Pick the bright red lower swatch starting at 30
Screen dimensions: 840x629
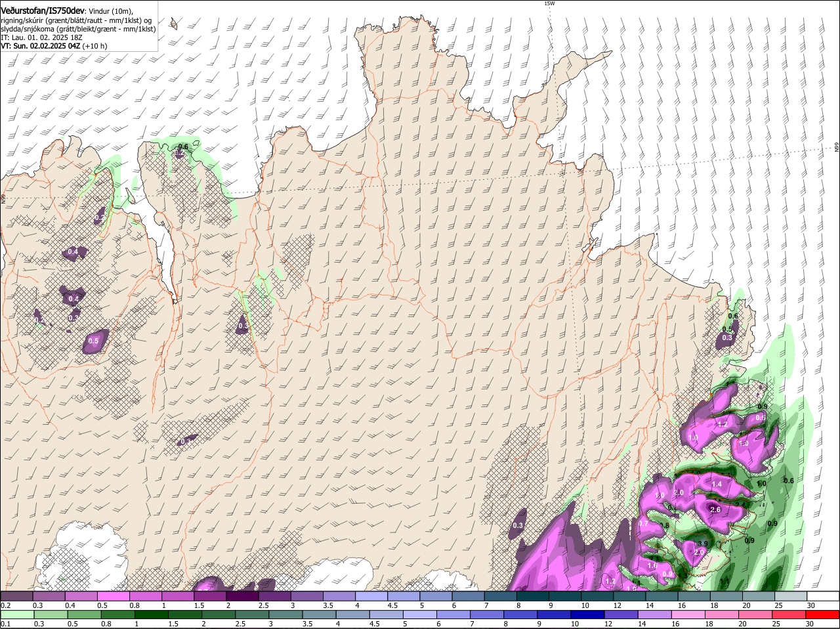824,615
